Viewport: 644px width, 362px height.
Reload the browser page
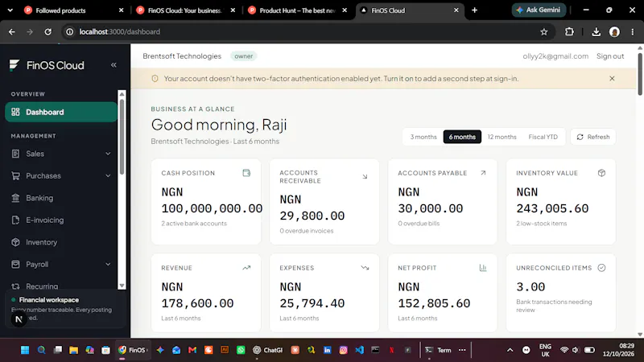48,31
